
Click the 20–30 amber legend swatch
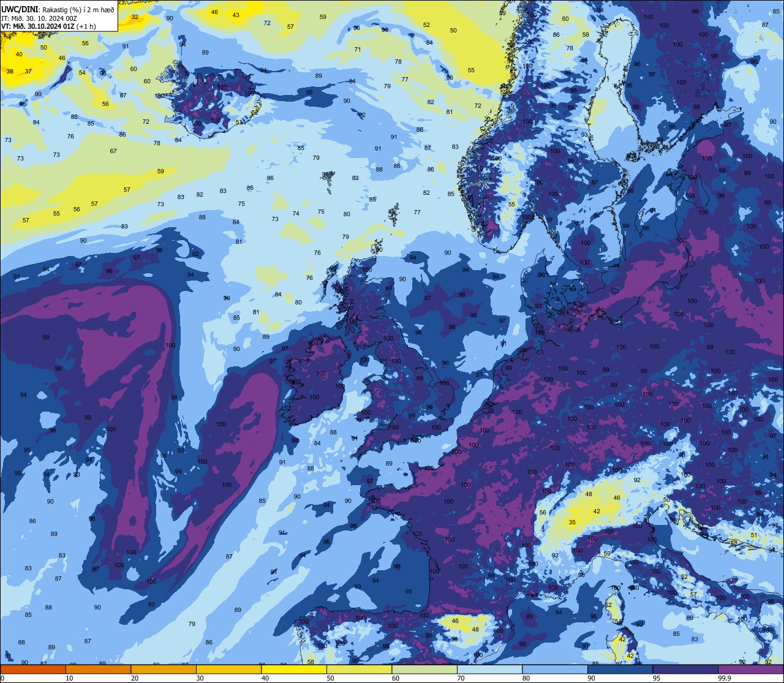click(164, 669)
